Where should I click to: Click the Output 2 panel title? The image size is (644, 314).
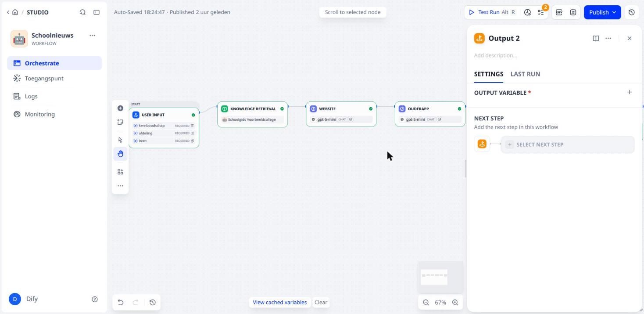[x=504, y=38]
